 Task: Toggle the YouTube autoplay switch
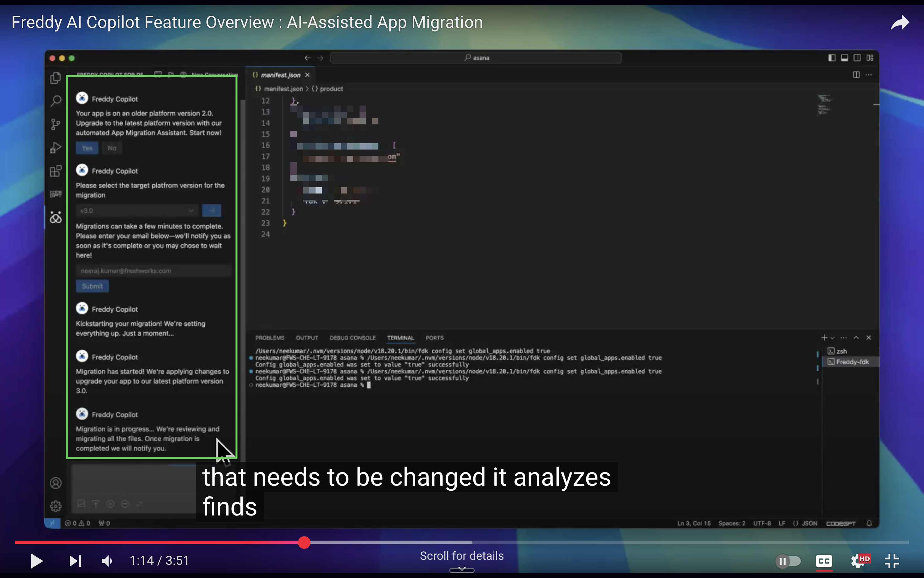[x=789, y=561]
